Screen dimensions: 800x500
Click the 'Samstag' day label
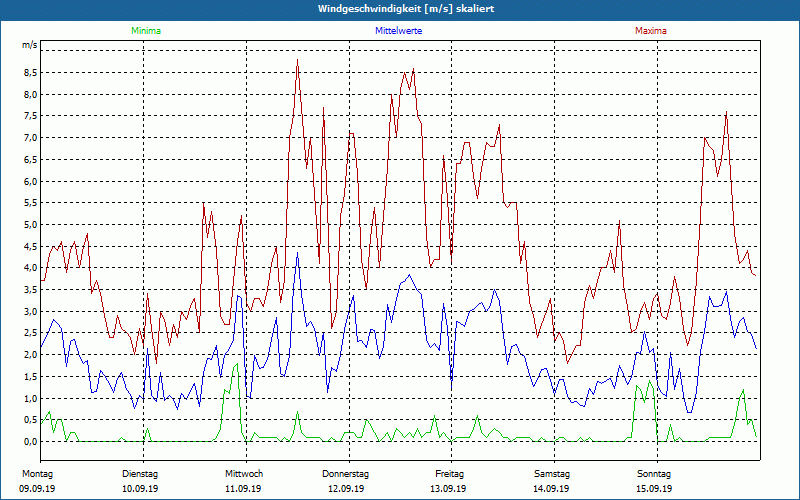[552, 474]
